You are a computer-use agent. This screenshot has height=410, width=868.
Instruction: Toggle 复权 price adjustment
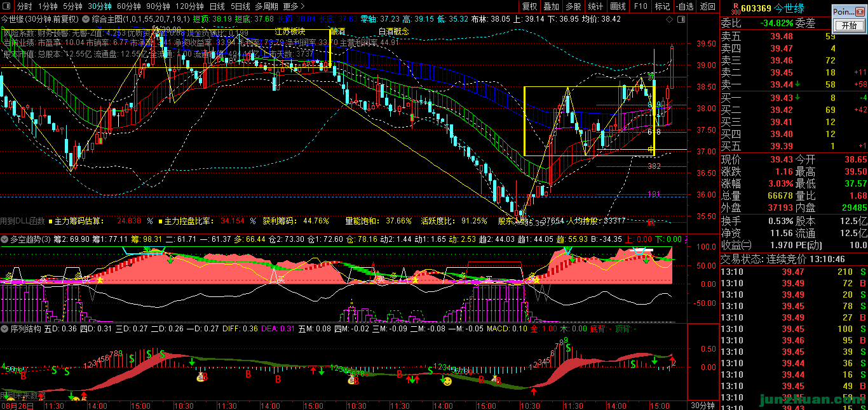click(529, 6)
